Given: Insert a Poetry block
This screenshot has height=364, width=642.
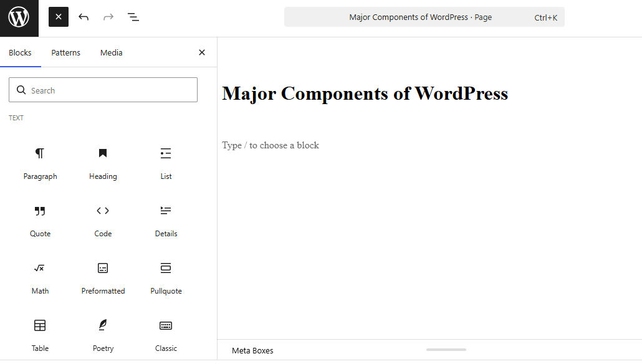Looking at the screenshot, I should coord(103,336).
